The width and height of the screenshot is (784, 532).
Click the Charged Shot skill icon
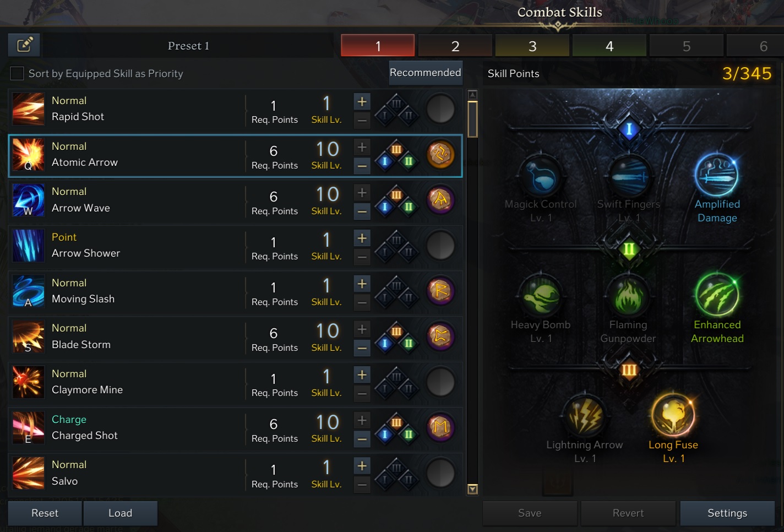[28, 427]
